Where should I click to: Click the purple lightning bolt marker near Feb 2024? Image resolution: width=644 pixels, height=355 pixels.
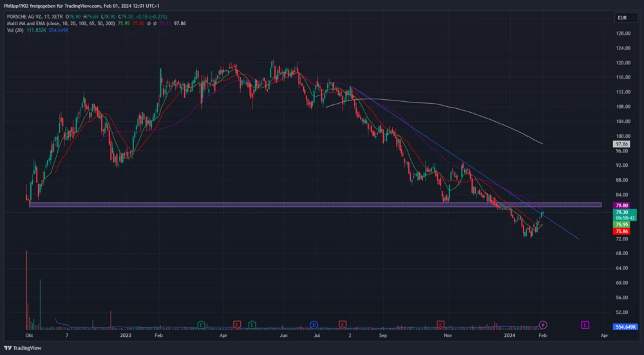(x=543, y=324)
